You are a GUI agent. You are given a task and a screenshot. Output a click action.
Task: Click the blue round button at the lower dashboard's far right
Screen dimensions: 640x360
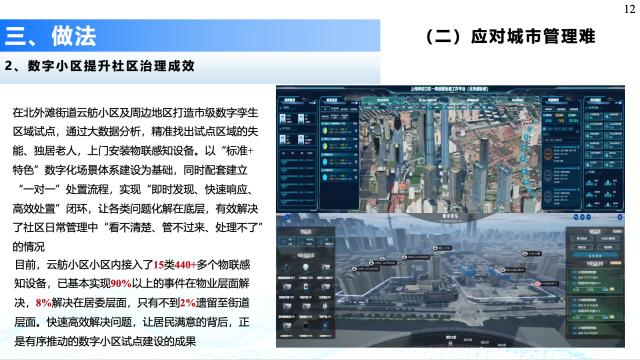620,217
